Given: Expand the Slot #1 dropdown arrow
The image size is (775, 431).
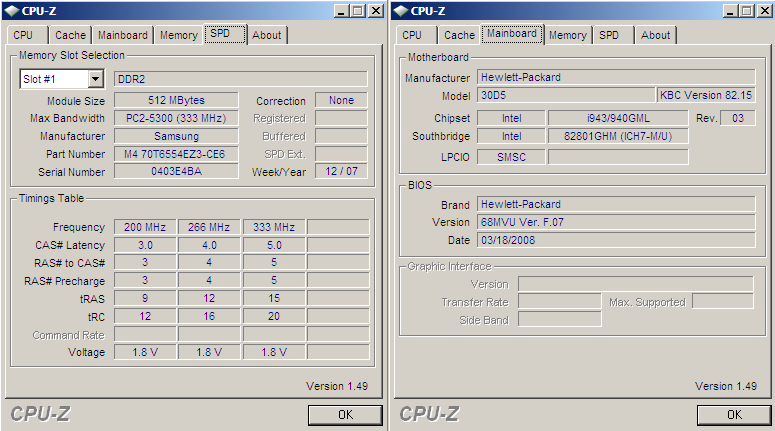Looking at the screenshot, I should [95, 79].
